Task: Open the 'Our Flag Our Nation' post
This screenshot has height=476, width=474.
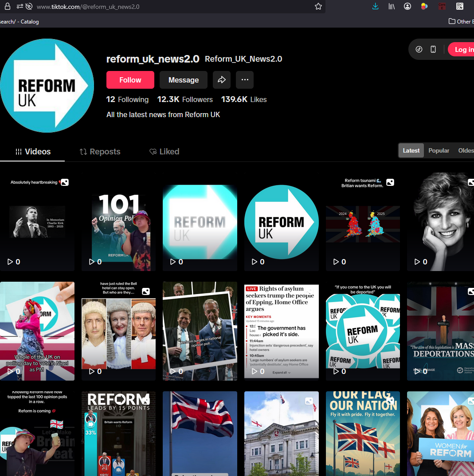Action: [x=363, y=433]
